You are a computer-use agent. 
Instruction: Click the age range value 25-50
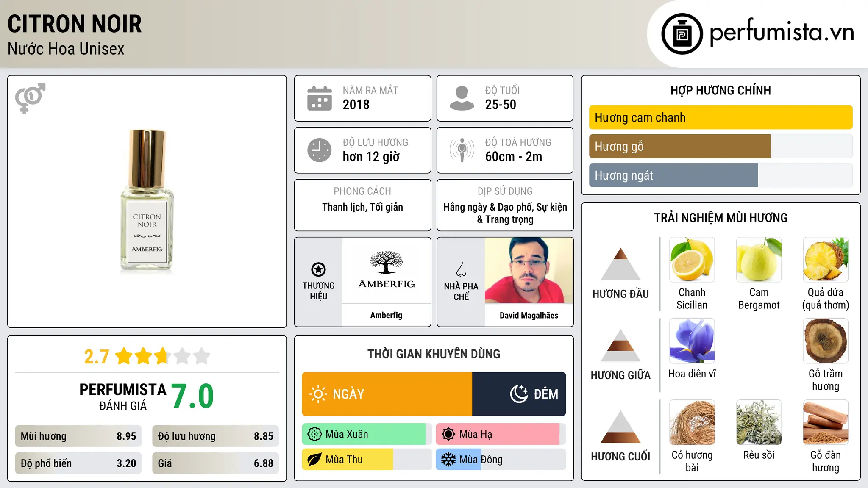tap(501, 105)
